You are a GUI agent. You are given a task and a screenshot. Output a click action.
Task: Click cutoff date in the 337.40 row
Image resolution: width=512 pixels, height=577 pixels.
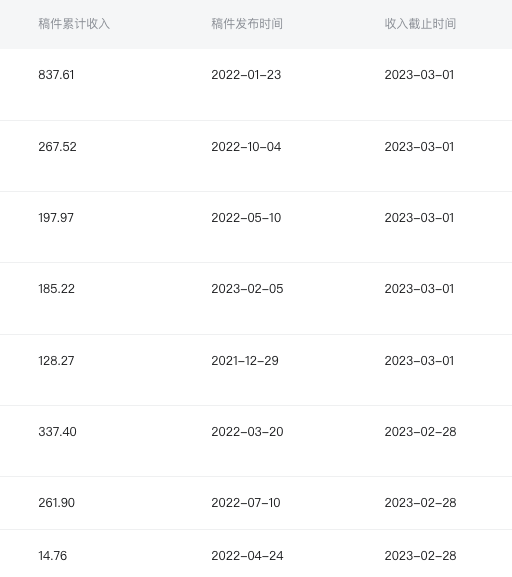(421, 432)
